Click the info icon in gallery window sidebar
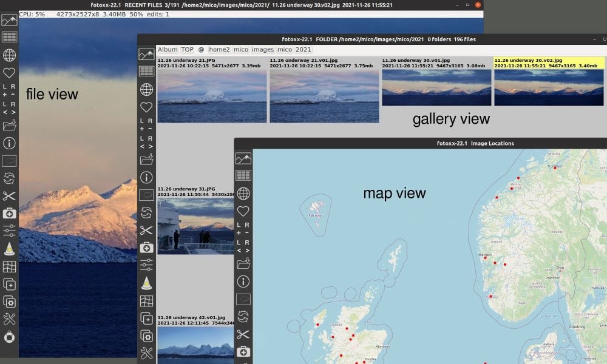The width and height of the screenshot is (607, 364). 146,178
